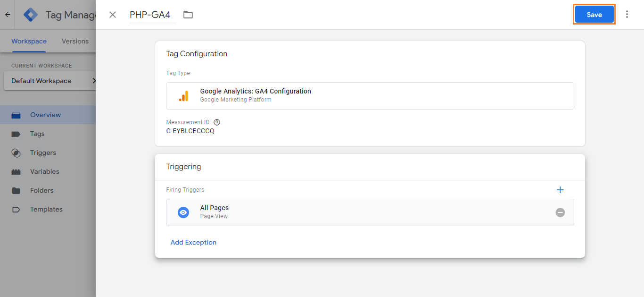Open the three-dot overflow menu

coord(627,14)
